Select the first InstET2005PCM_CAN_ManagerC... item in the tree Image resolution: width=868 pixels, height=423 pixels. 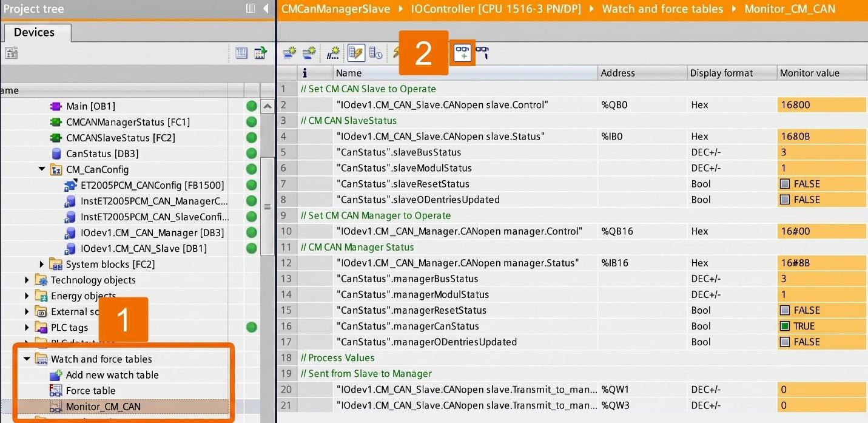[x=154, y=201]
